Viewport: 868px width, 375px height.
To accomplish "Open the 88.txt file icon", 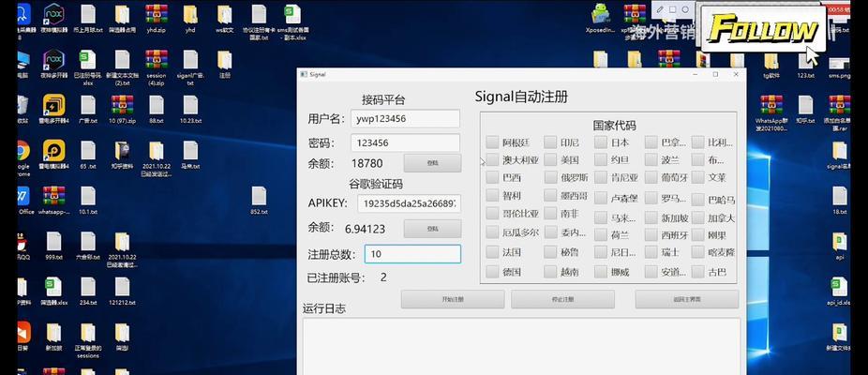I will click(157, 109).
